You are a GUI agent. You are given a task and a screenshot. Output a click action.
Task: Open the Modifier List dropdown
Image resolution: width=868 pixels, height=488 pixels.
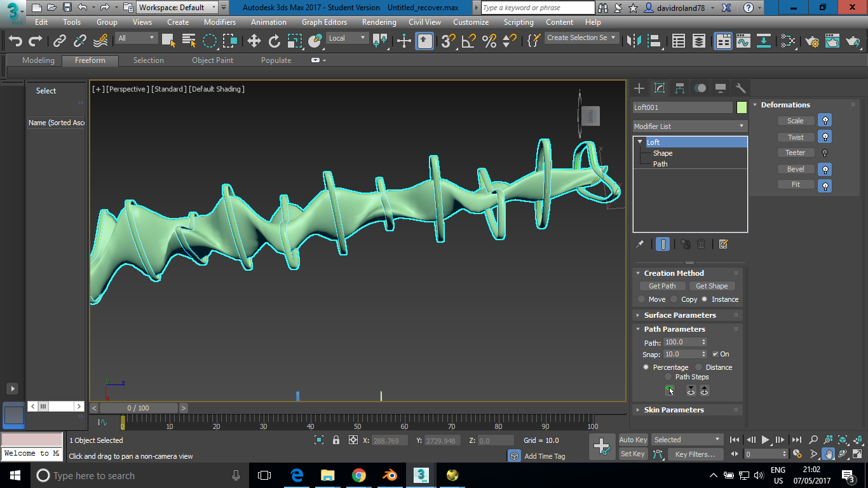pos(689,126)
